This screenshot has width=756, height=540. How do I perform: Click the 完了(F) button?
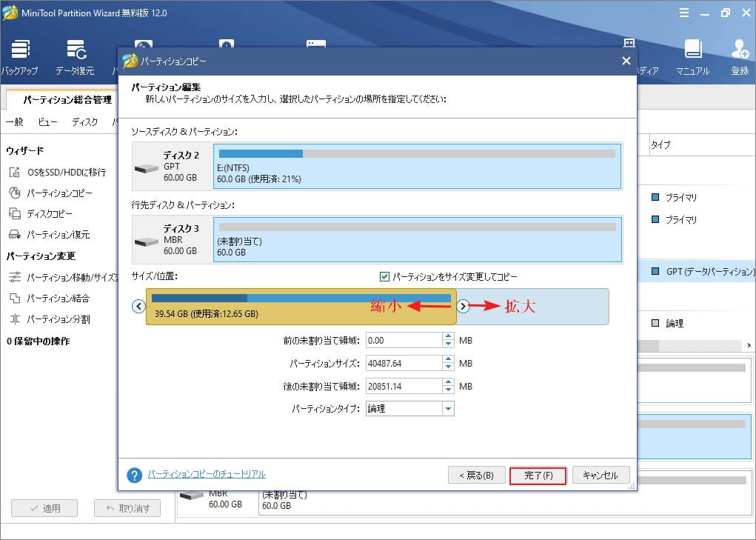pos(538,475)
